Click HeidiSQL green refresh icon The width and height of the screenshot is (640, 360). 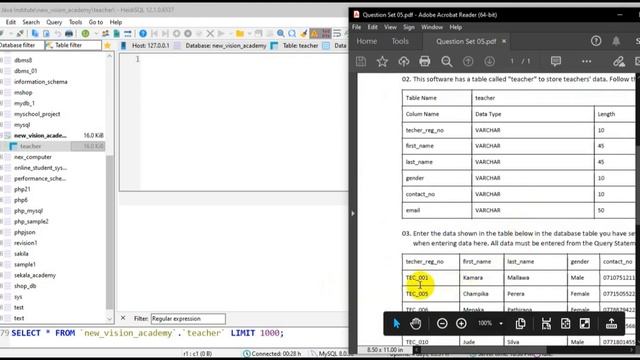85,33
